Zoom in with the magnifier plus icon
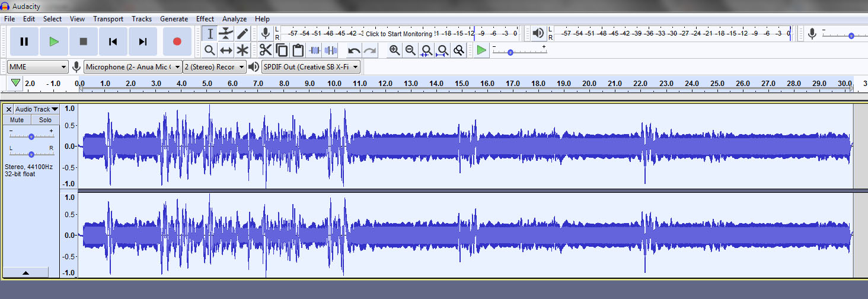Image resolution: width=868 pixels, height=299 pixels. pyautogui.click(x=394, y=50)
